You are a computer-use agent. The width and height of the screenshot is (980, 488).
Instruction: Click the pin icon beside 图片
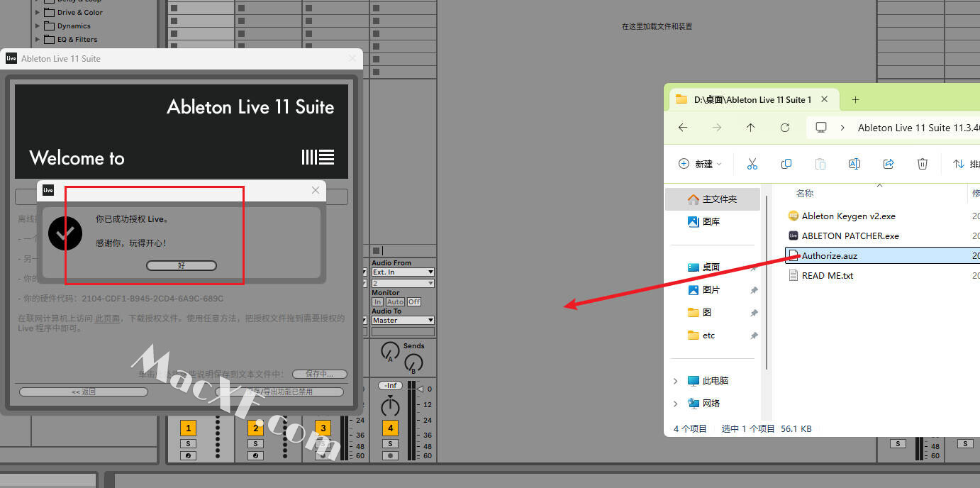coord(754,290)
